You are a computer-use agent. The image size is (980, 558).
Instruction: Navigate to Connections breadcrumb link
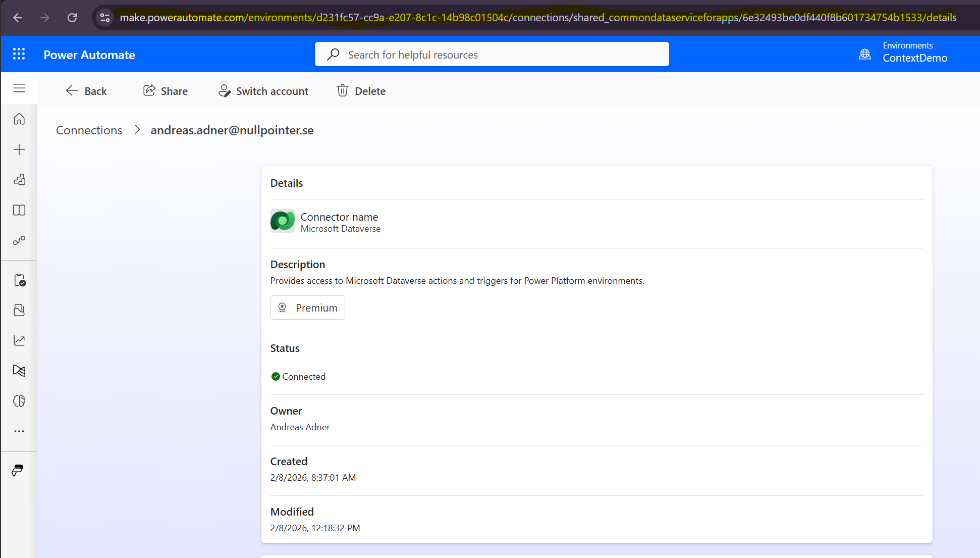[89, 130]
